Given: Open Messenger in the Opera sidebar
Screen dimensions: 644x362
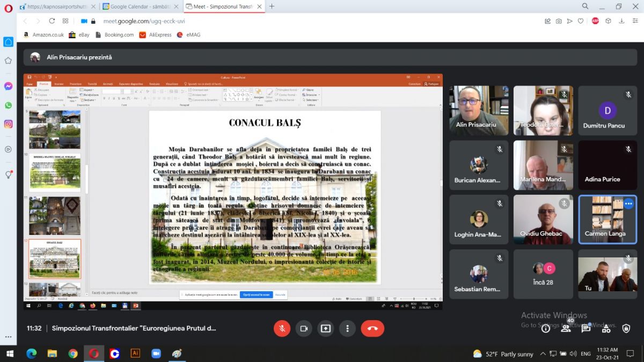Looking at the screenshot, I should pyautogui.click(x=8, y=86).
